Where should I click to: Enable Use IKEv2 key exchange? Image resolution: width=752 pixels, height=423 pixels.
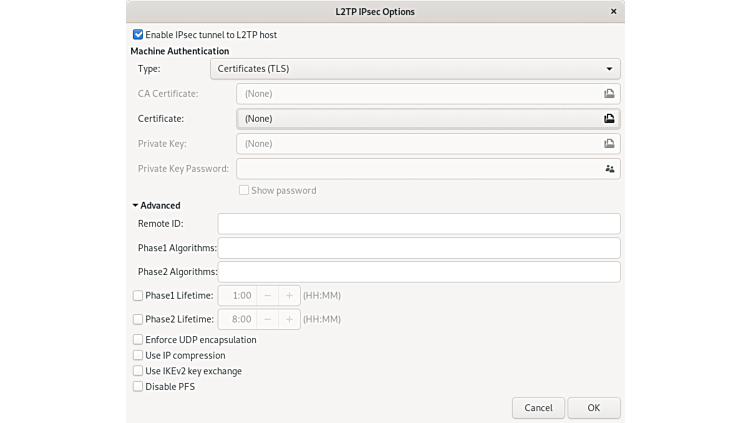pos(138,371)
